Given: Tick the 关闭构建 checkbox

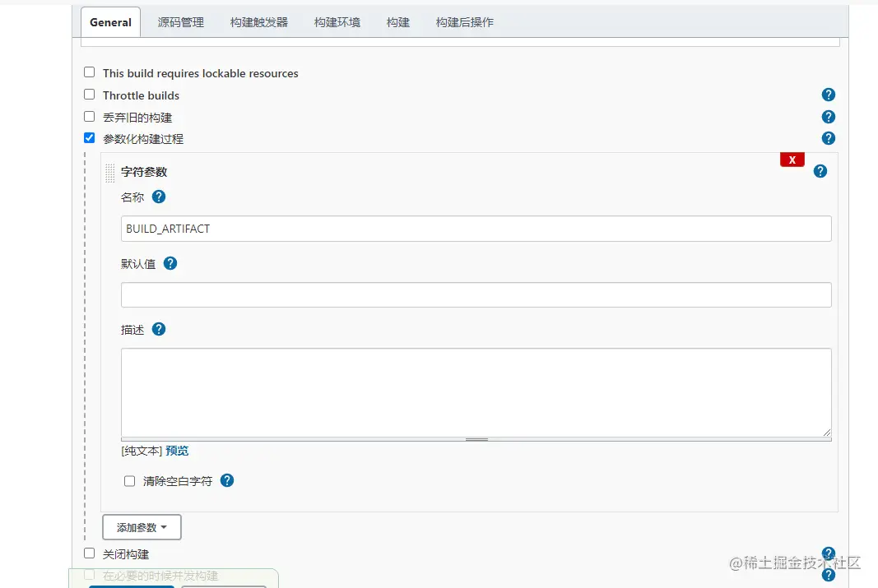Looking at the screenshot, I should [x=89, y=553].
